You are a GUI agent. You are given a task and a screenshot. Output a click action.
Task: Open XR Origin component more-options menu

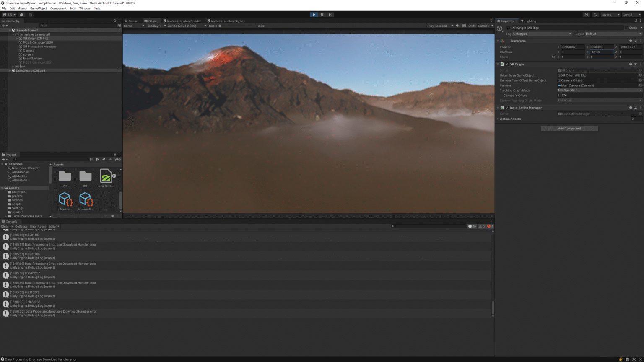pos(640,64)
